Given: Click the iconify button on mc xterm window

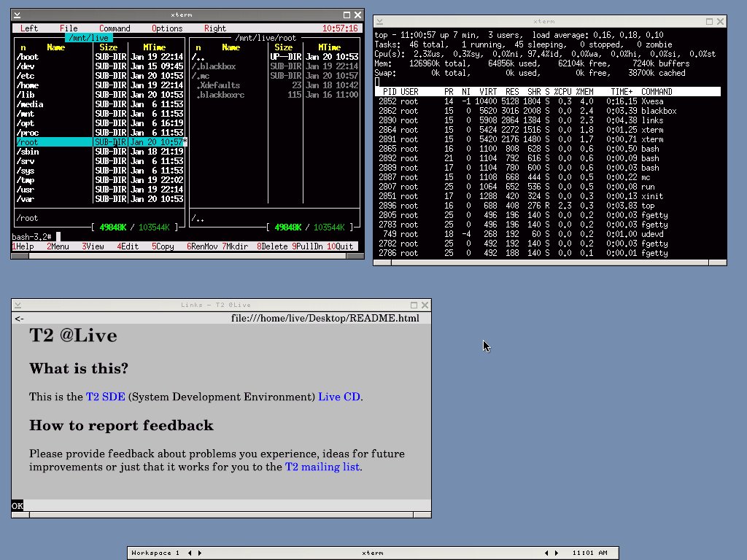Looking at the screenshot, I should point(17,15).
